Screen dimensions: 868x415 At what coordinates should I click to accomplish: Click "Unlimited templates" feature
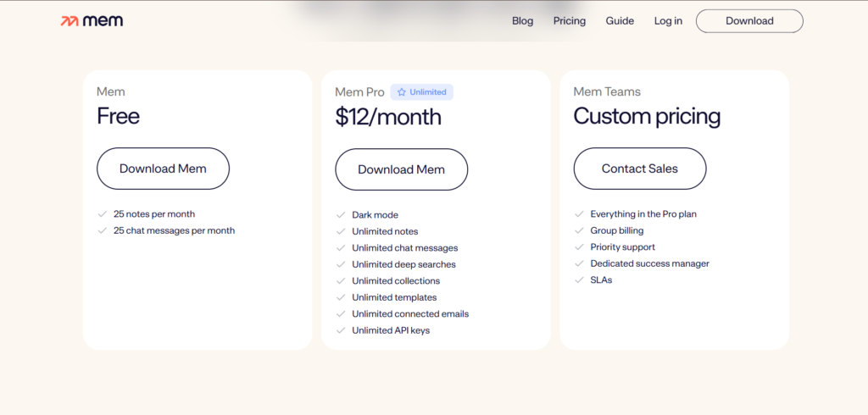394,297
